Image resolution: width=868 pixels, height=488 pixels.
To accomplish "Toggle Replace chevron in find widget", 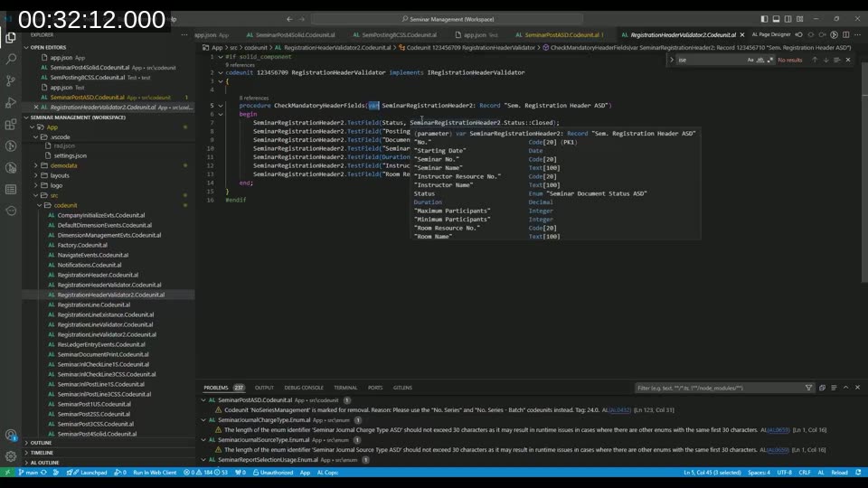I will 672,60.
